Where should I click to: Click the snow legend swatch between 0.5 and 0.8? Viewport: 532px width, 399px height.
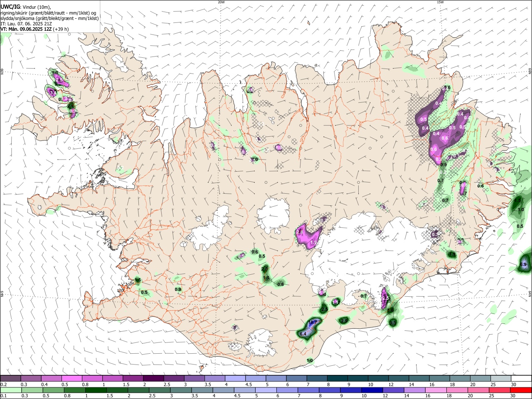click(72, 379)
